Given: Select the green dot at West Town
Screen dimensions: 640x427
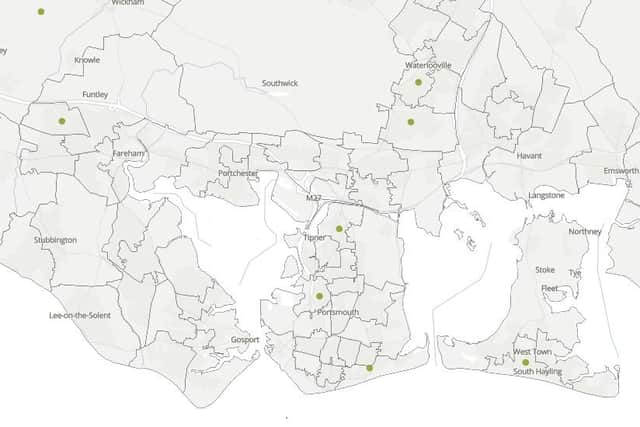Looking at the screenshot, I should [x=526, y=363].
